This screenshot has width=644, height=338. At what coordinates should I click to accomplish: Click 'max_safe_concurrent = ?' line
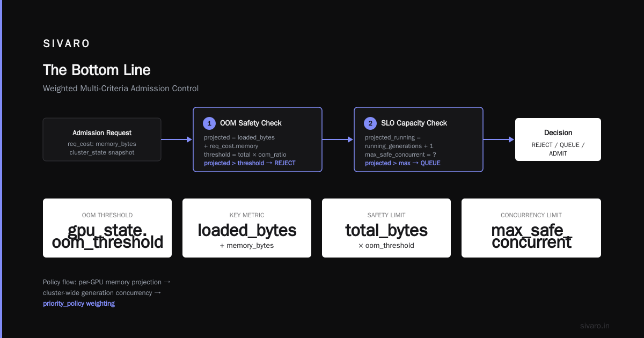pyautogui.click(x=400, y=155)
